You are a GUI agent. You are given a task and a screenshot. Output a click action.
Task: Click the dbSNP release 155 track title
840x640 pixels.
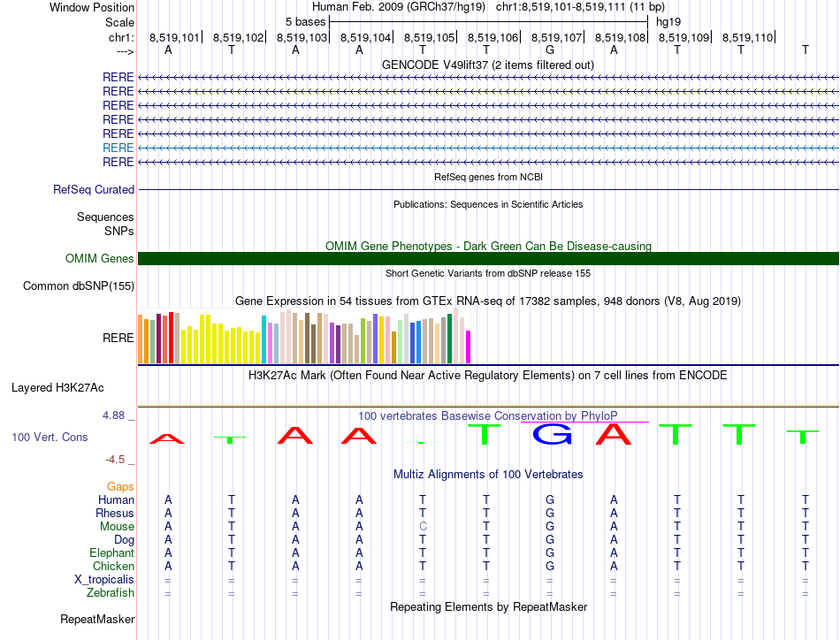pyautogui.click(x=488, y=273)
